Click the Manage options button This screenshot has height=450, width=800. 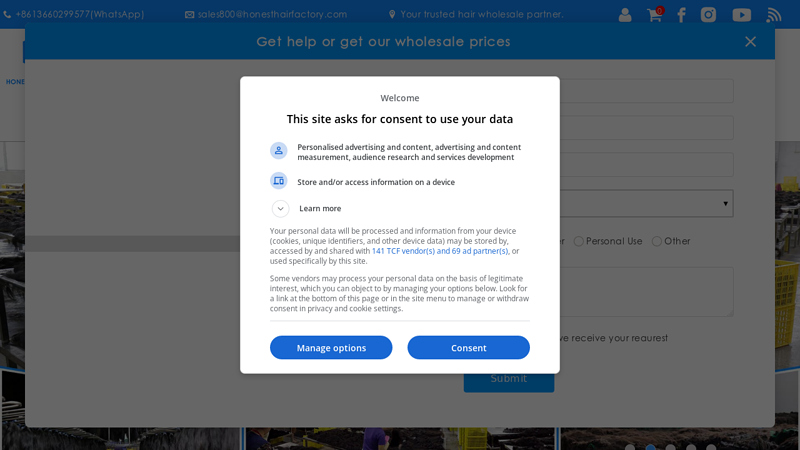point(331,348)
